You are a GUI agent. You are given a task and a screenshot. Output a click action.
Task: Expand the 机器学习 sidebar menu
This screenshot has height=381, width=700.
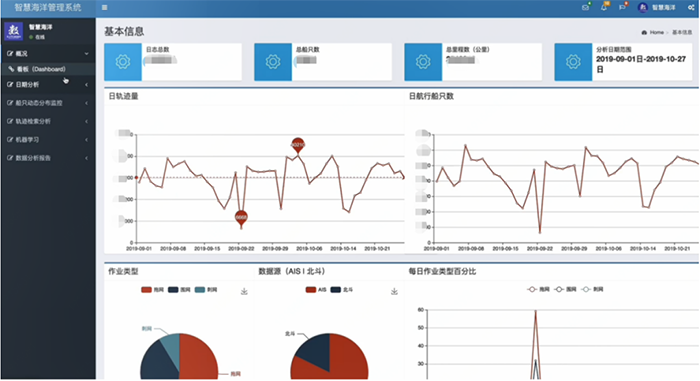pos(48,140)
